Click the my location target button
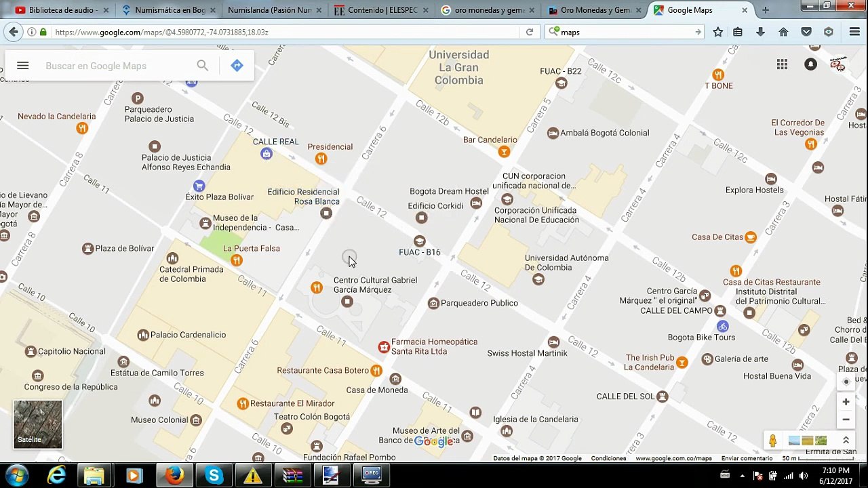Image resolution: width=868 pixels, height=488 pixels. [x=846, y=382]
